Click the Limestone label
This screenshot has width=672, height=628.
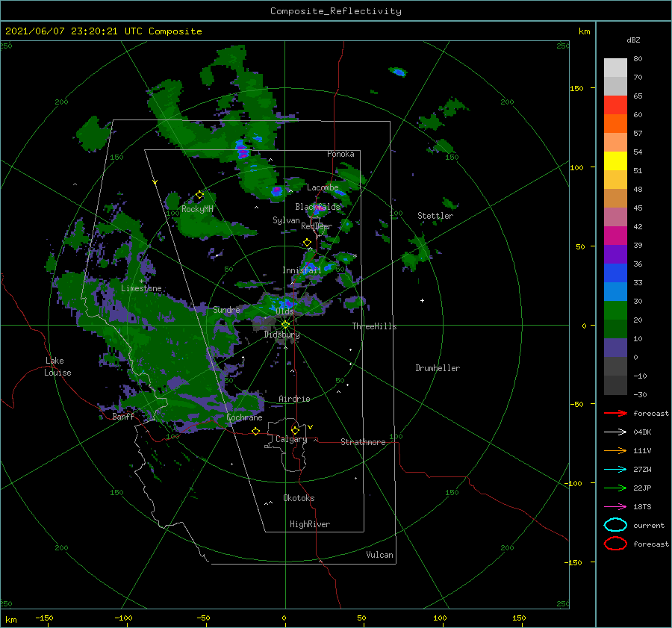(141, 288)
